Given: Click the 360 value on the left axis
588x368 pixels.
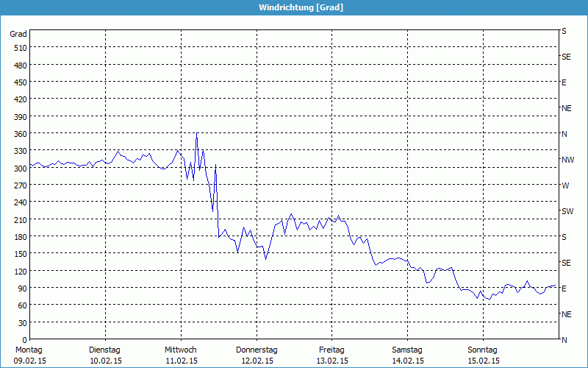Looking at the screenshot, I should pos(20,134).
